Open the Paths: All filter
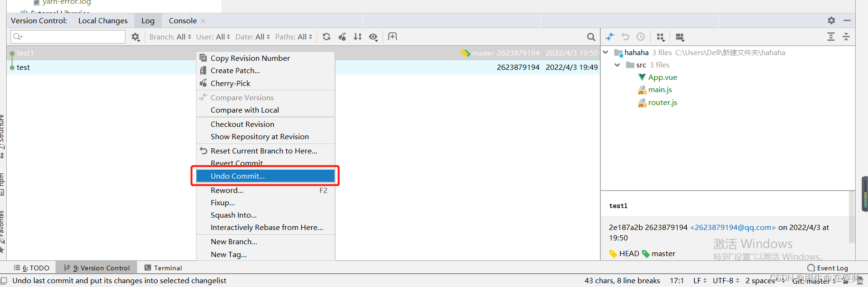Image resolution: width=868 pixels, height=287 pixels. 294,37
